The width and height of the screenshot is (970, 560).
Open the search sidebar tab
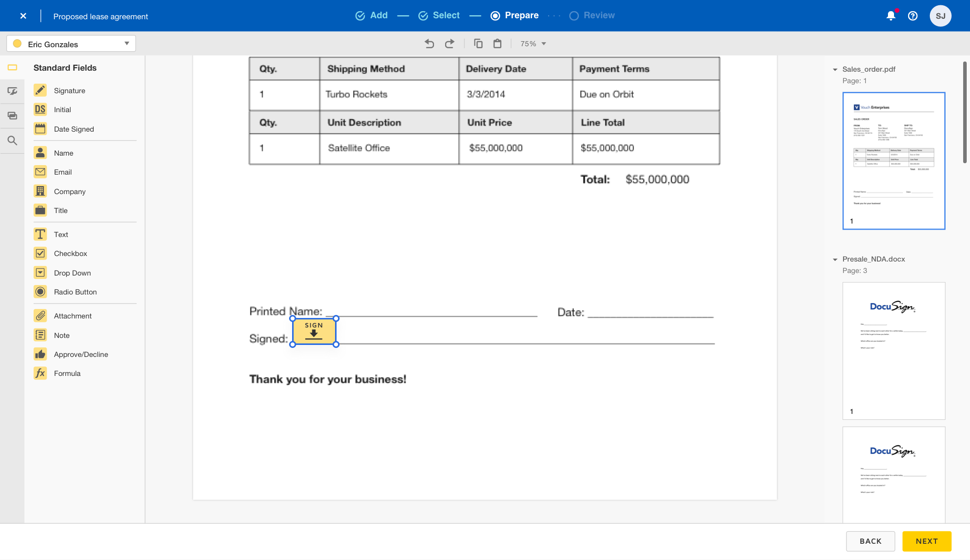coord(12,140)
